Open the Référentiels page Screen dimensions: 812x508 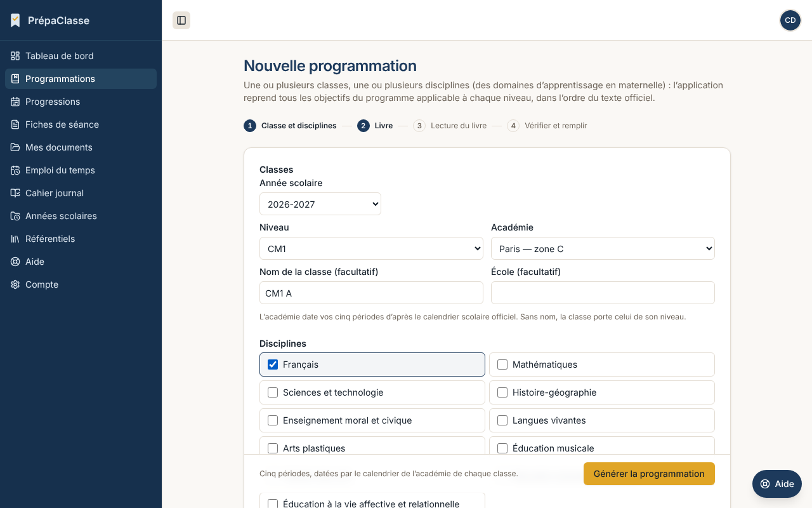click(81, 239)
